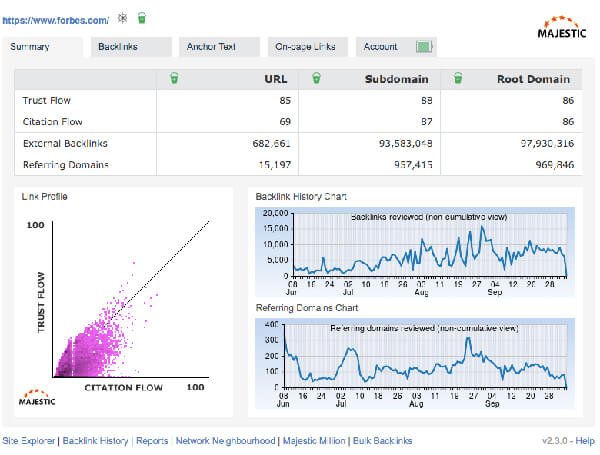Click the Link Profile heading
Image resolution: width=600 pixels, height=455 pixels.
(44, 197)
